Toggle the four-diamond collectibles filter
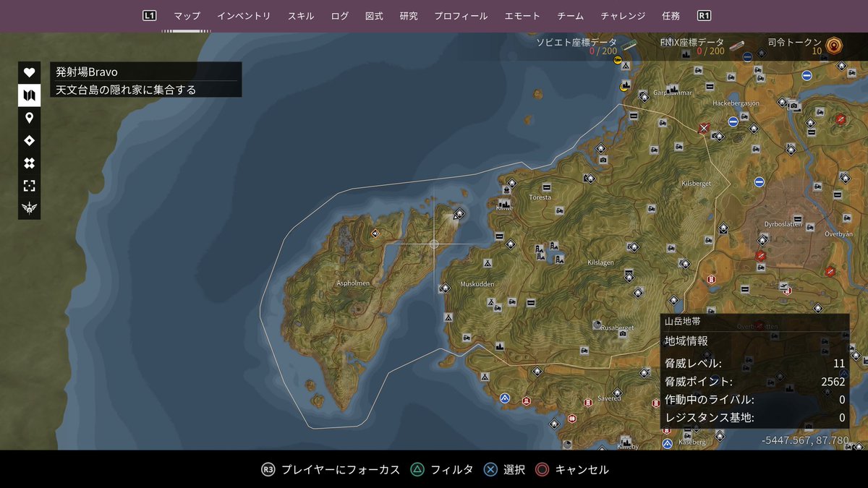The height and width of the screenshot is (488, 868). pos(29,163)
